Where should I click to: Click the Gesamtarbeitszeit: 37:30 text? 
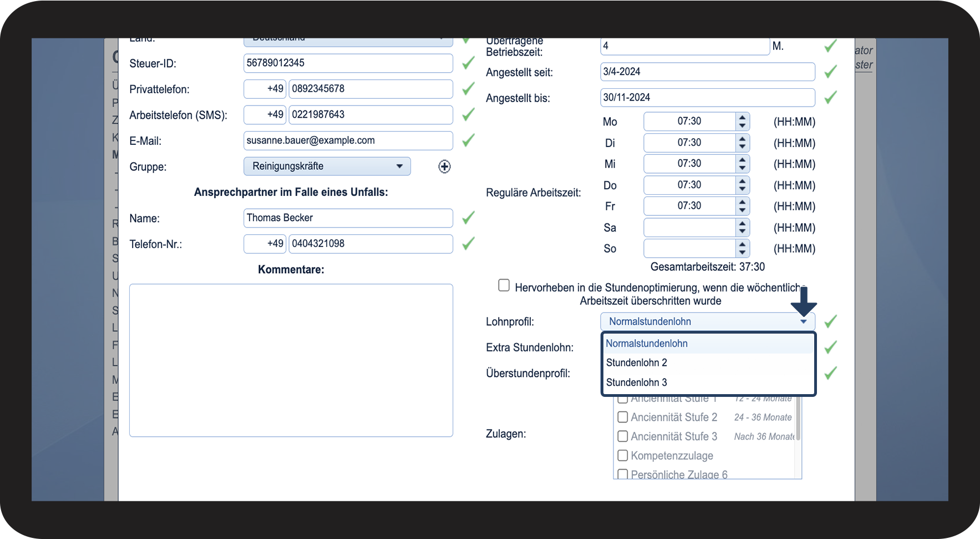708,267
